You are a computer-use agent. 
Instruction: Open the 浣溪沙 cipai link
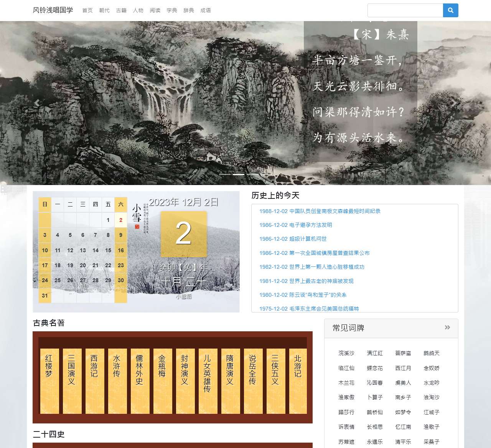[346, 353]
